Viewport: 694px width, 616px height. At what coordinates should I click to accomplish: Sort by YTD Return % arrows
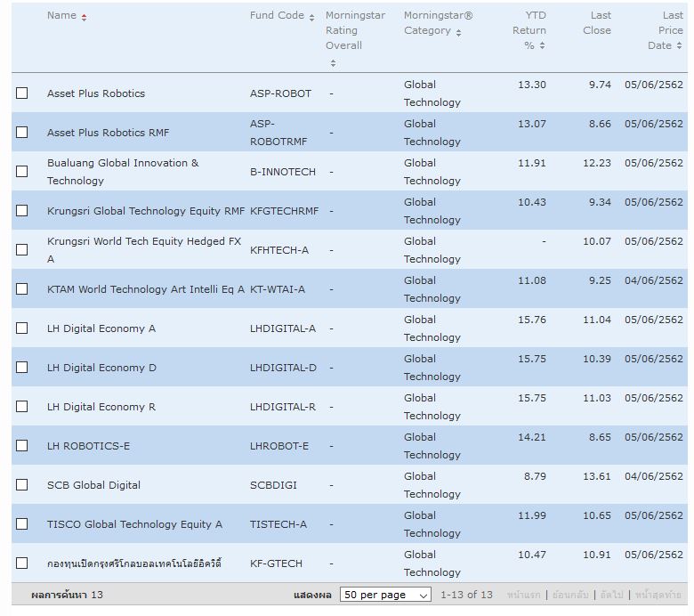pos(542,45)
